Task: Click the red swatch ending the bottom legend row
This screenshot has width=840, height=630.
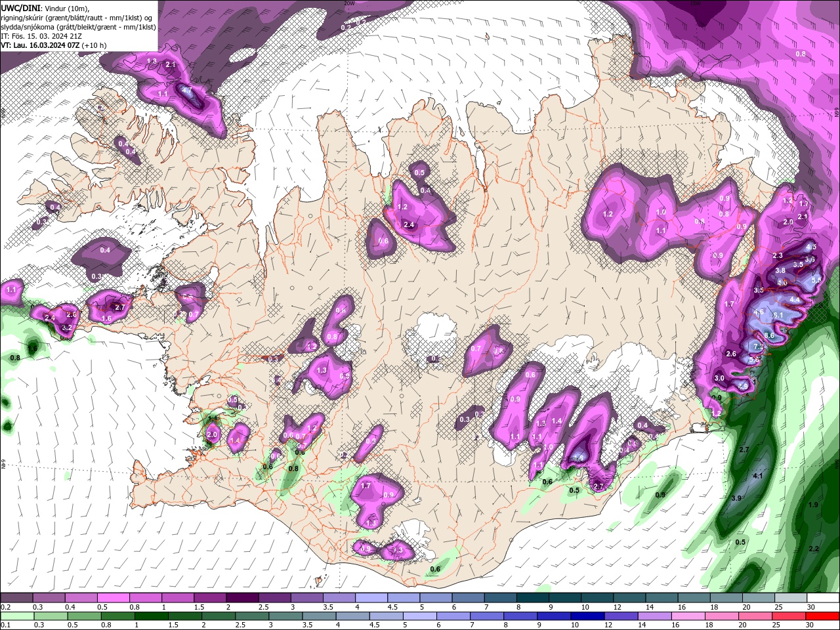Action: pyautogui.click(x=823, y=616)
